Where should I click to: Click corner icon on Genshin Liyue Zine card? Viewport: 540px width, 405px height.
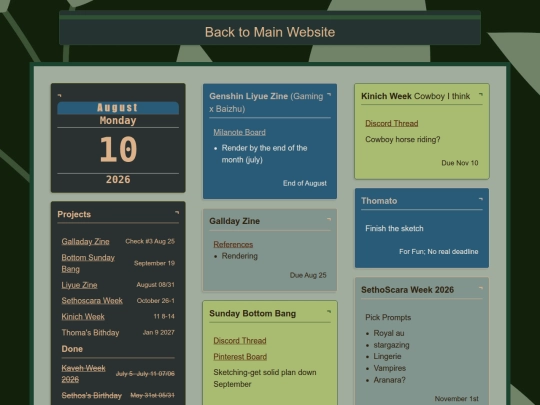(x=329, y=94)
